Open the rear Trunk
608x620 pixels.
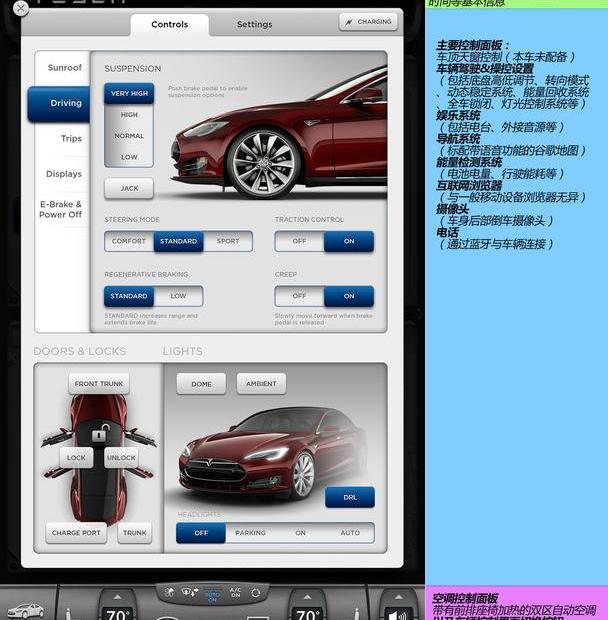tap(134, 533)
